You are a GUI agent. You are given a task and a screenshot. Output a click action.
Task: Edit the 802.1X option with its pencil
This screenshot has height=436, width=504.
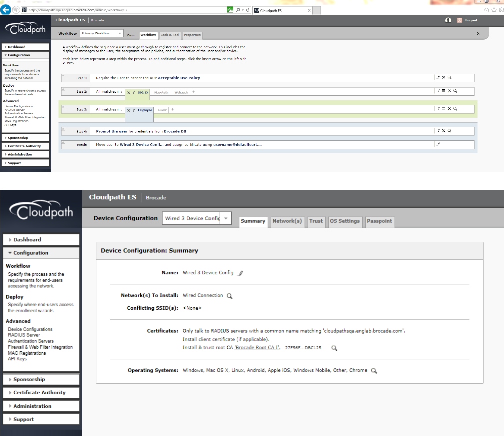tap(134, 93)
